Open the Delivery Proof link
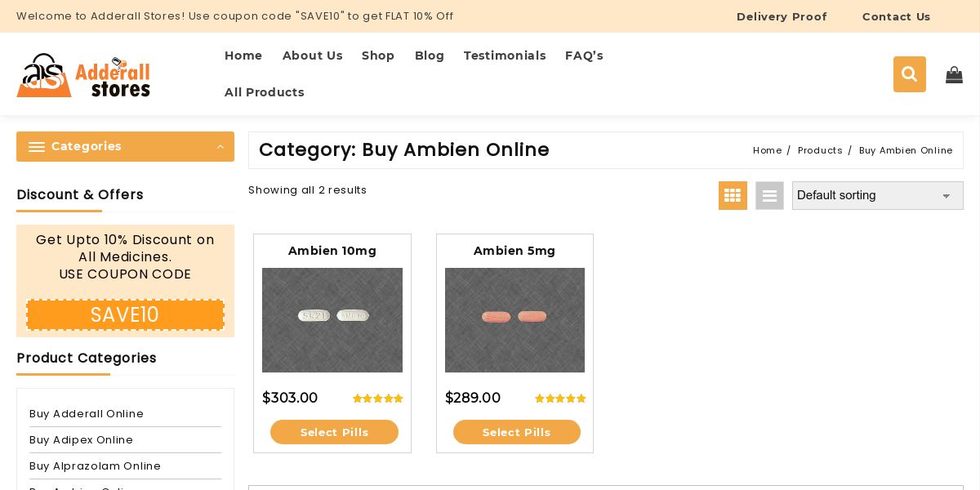This screenshot has width=980, height=490. pyautogui.click(x=782, y=16)
